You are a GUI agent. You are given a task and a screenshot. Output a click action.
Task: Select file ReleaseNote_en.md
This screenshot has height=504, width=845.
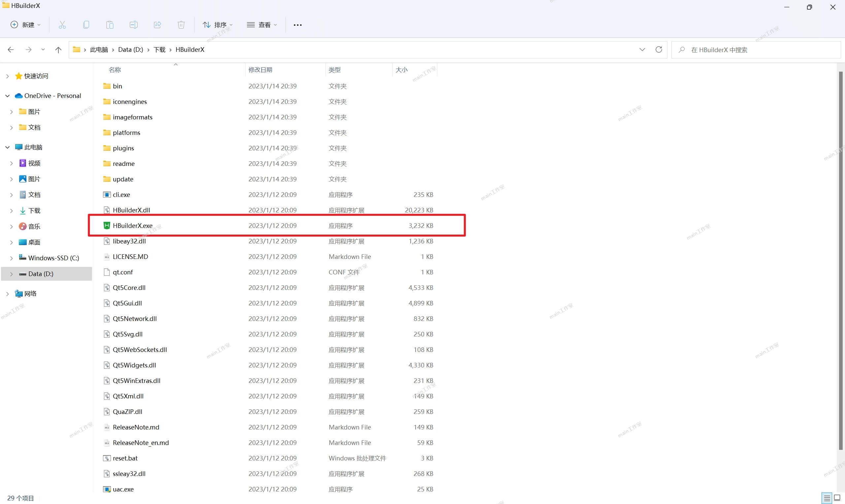tap(141, 443)
